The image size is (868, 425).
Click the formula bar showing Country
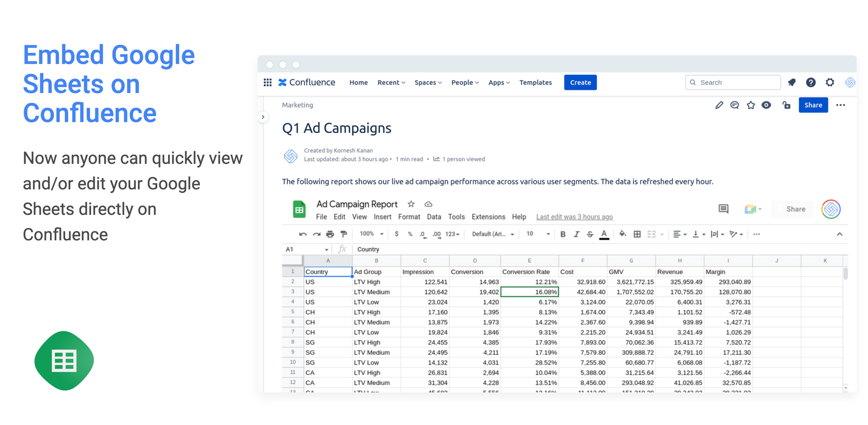pyautogui.click(x=599, y=249)
